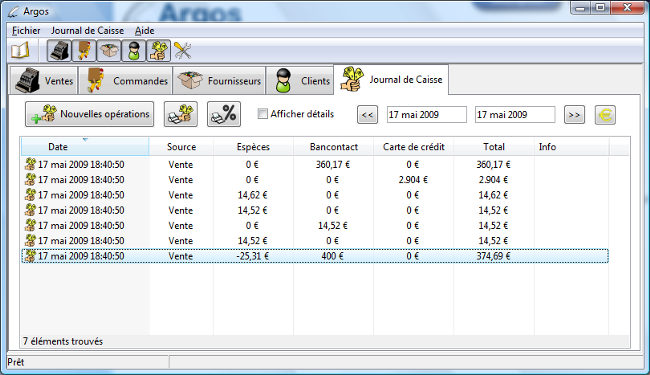This screenshot has height=375, width=650.
Task: Click the 7 éléments trouvés status text
Action: click(63, 341)
